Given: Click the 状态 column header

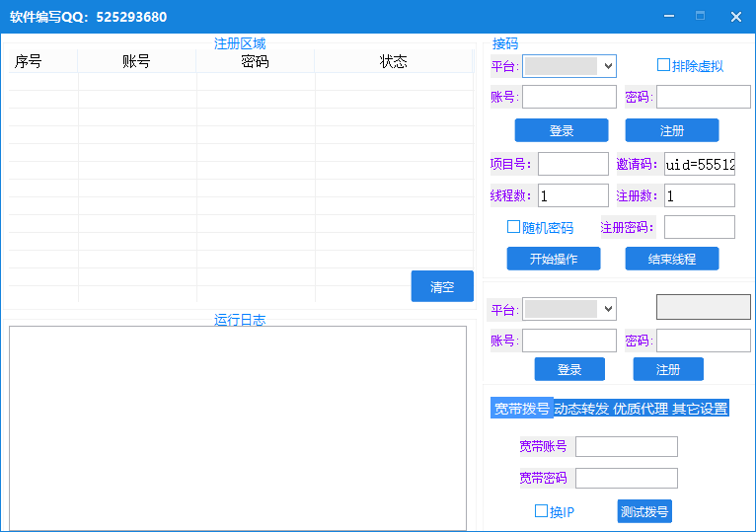Looking at the screenshot, I should tap(393, 61).
